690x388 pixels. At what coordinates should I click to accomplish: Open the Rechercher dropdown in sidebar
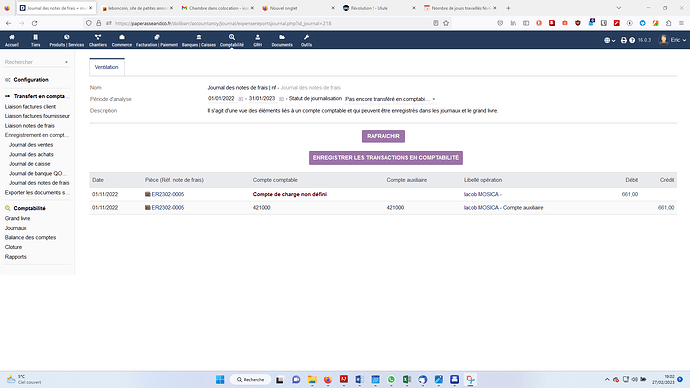pos(36,62)
